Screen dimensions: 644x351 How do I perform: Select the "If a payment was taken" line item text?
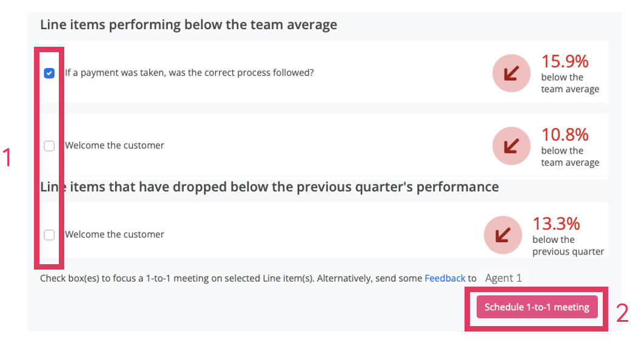(x=189, y=73)
